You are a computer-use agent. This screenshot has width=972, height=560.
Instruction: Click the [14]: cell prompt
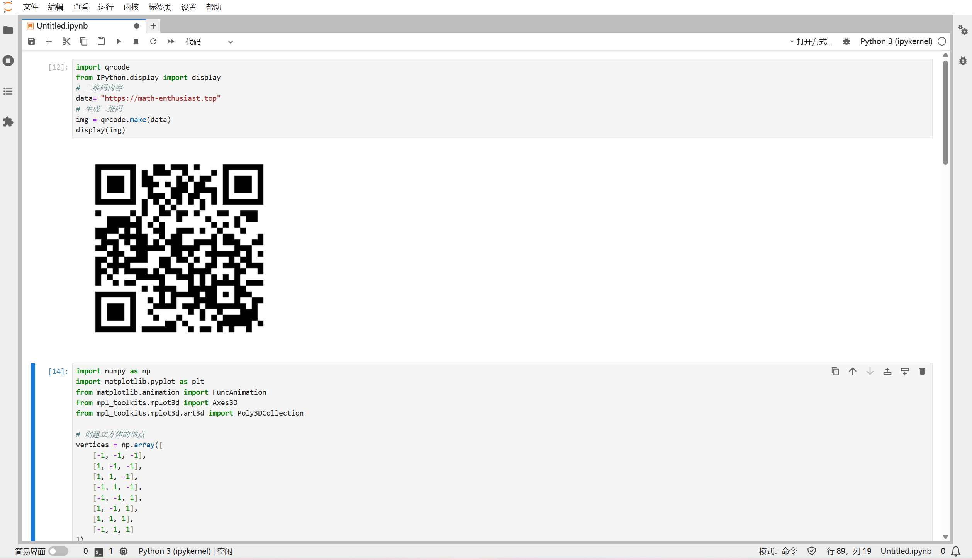coord(58,372)
